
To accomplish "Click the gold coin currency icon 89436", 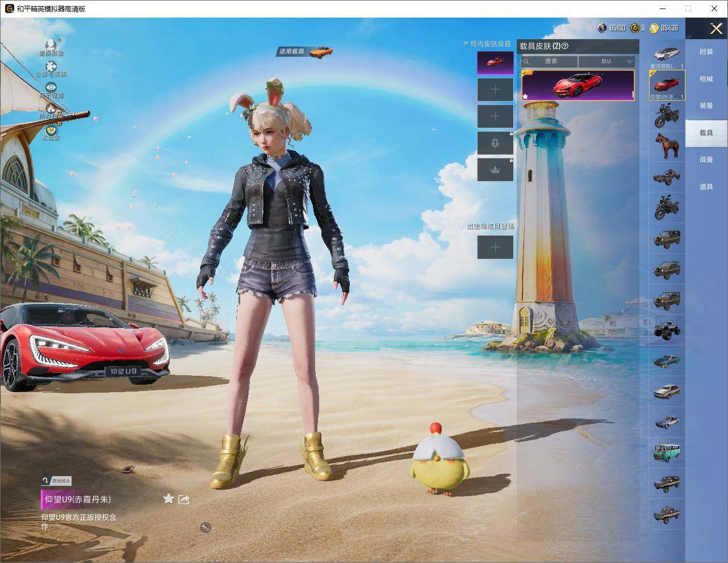I will [654, 28].
